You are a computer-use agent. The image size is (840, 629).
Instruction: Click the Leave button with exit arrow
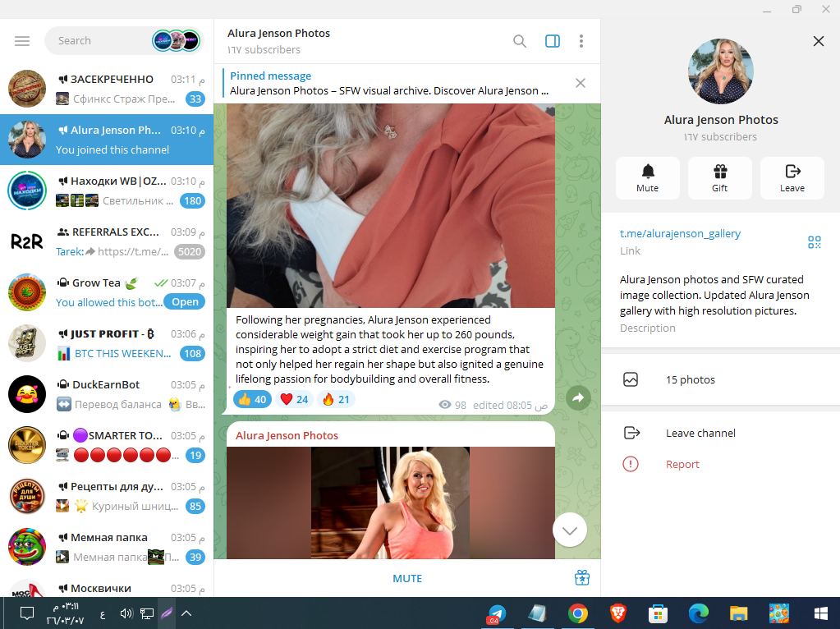click(x=792, y=178)
